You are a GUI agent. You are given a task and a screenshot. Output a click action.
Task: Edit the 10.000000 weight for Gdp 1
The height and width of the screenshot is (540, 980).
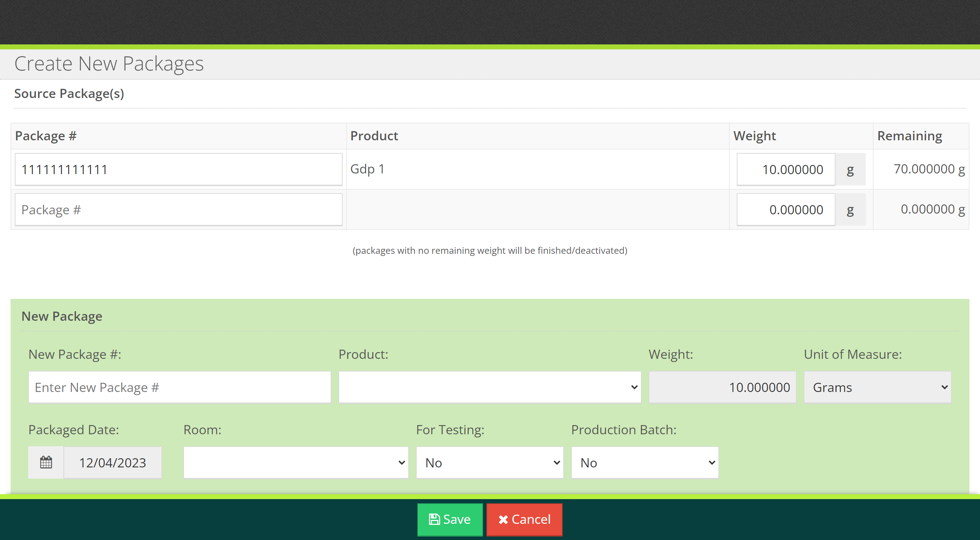pos(786,169)
